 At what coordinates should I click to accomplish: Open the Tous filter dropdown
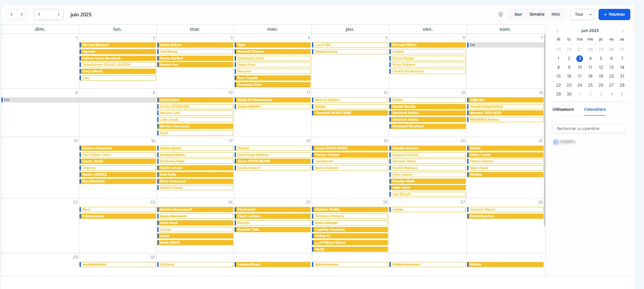(582, 14)
